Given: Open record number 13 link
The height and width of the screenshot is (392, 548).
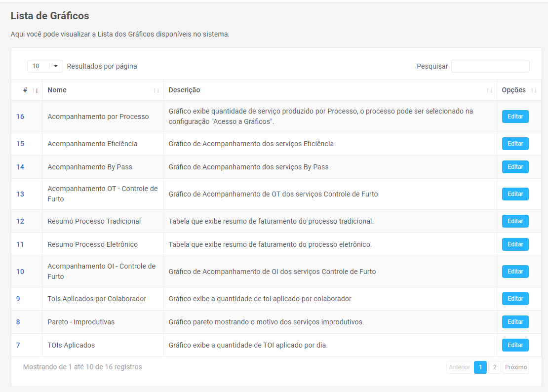Looking at the screenshot, I should pyautogui.click(x=20, y=194).
